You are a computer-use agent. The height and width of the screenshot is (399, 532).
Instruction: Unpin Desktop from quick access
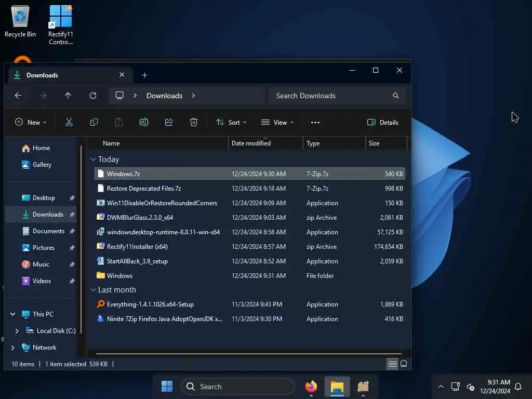click(72, 198)
